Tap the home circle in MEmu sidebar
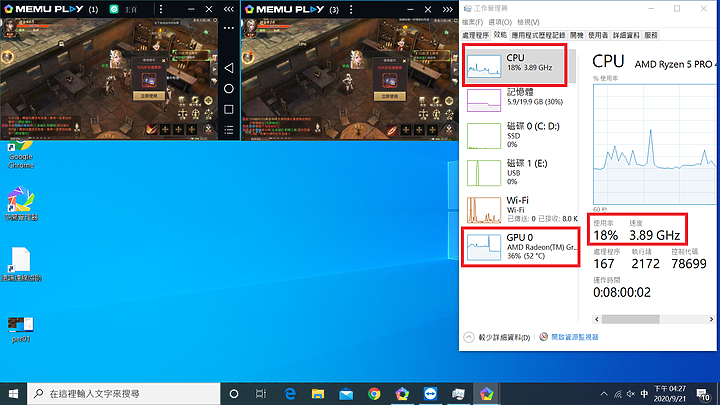Viewport: 720px width, 405px height. [229, 89]
